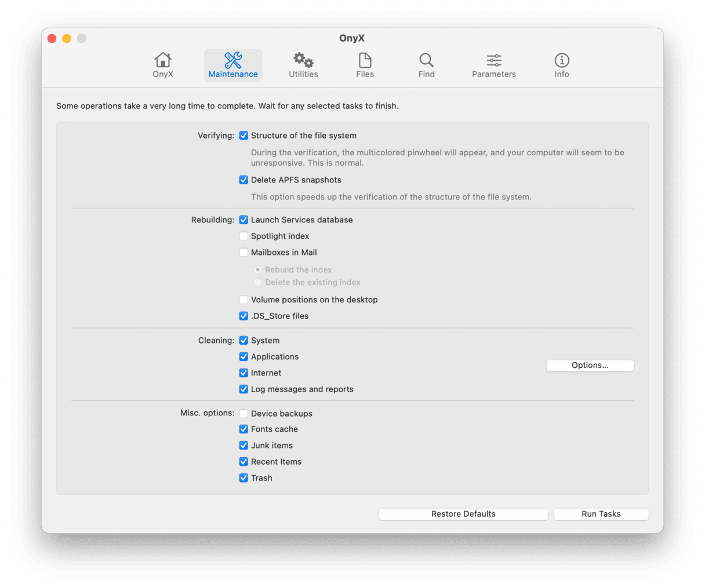Open cleaning Options… dialog
705x588 pixels.
[x=590, y=366]
